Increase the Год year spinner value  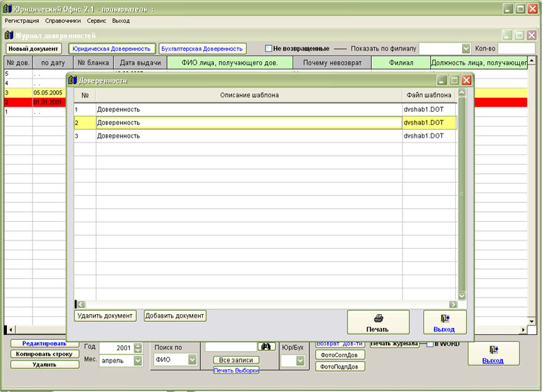click(x=138, y=345)
